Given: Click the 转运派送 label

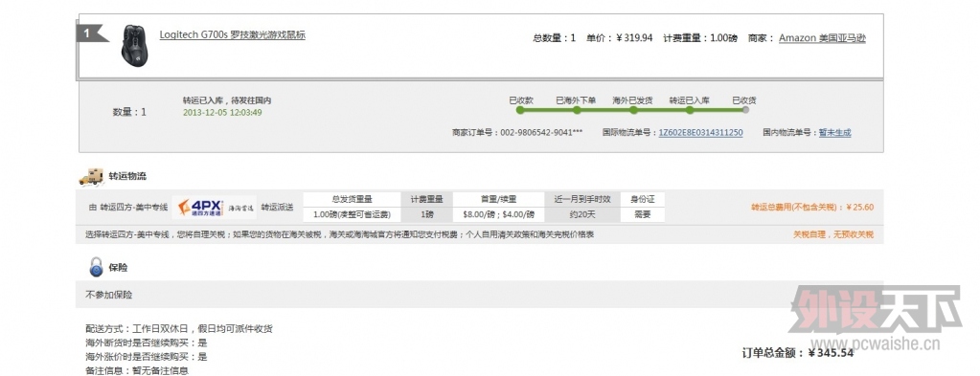Looking at the screenshot, I should click(278, 208).
